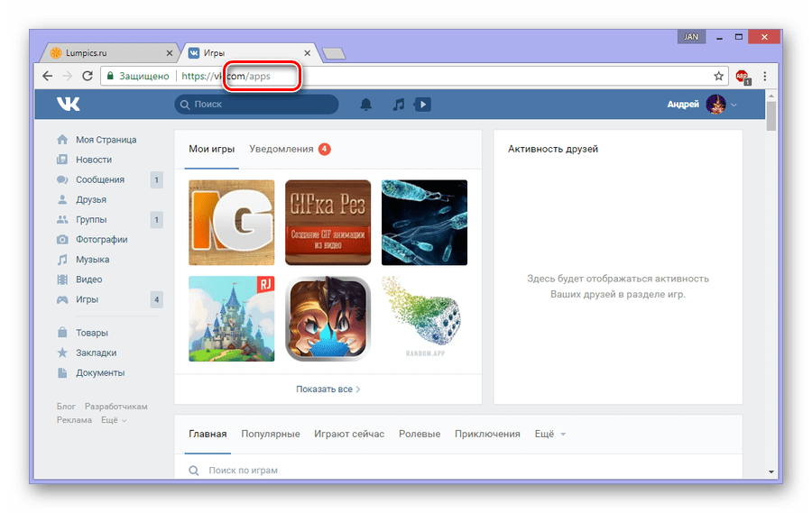Open Chrome three-dot menu
The height and width of the screenshot is (513, 812).
[764, 76]
